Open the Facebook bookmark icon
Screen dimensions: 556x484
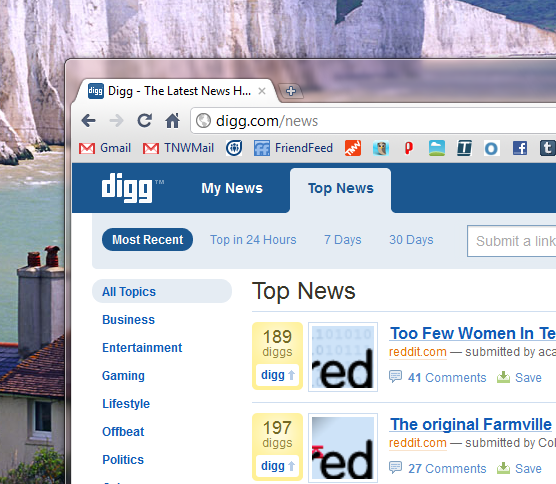point(520,148)
